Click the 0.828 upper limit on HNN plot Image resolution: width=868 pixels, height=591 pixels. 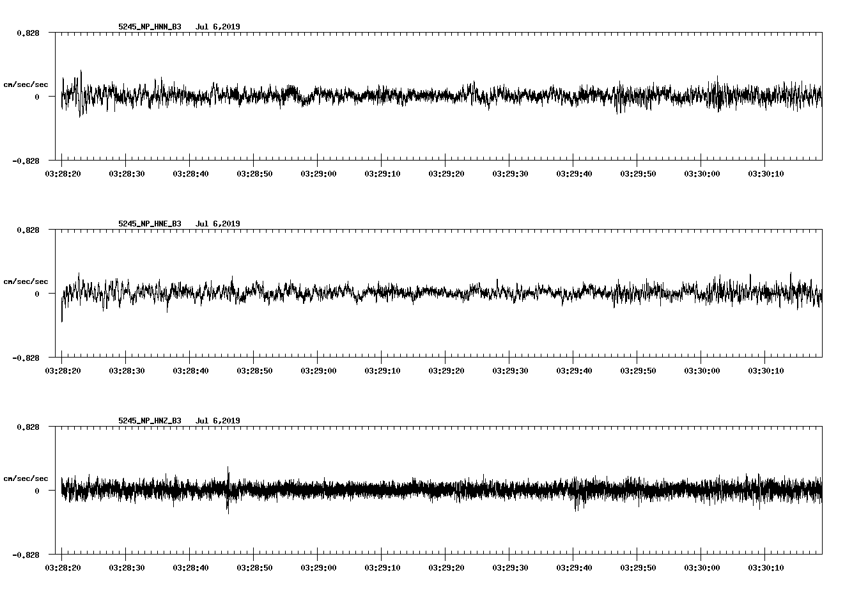(x=27, y=33)
